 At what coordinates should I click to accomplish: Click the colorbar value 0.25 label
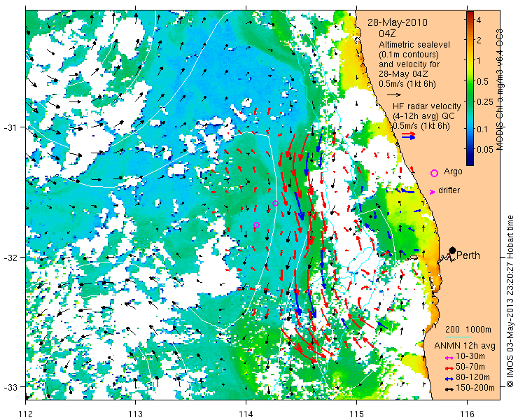pos(484,102)
